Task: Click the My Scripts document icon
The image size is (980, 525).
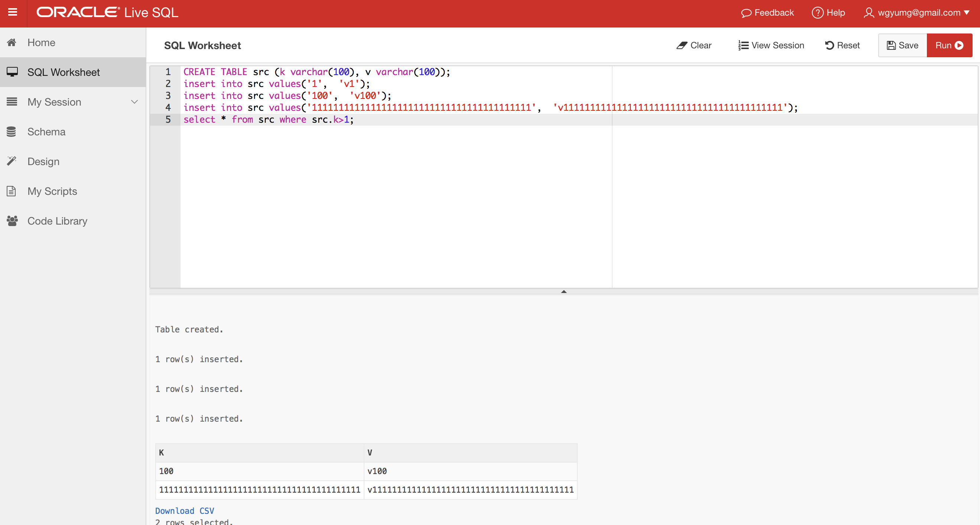Action: pos(12,191)
